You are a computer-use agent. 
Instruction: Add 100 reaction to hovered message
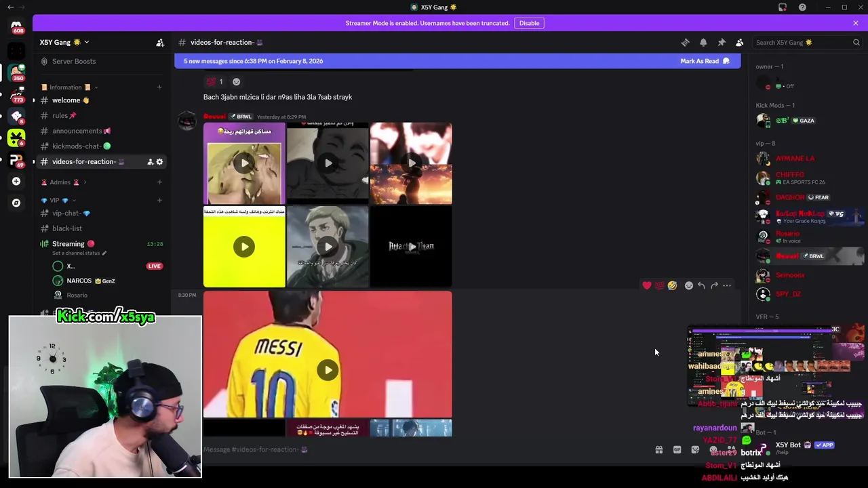pyautogui.click(x=660, y=285)
